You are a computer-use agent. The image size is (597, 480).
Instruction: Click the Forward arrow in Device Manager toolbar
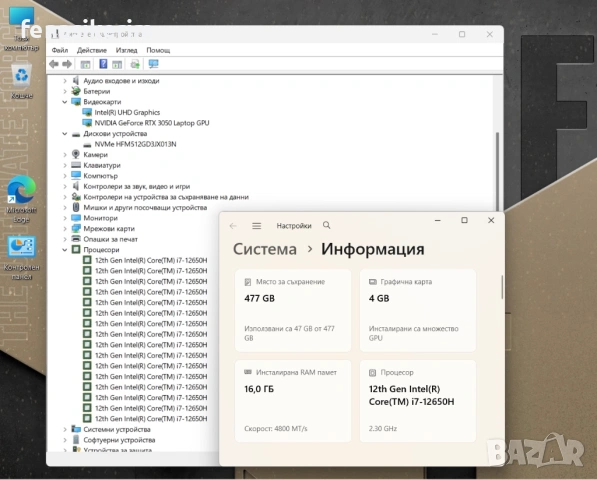(x=67, y=64)
